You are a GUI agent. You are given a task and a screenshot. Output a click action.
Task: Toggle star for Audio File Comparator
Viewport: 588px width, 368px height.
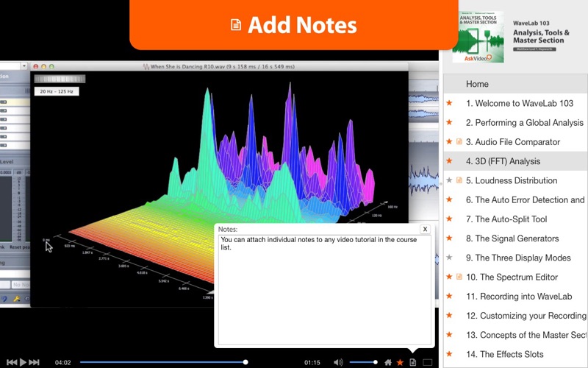click(x=449, y=141)
